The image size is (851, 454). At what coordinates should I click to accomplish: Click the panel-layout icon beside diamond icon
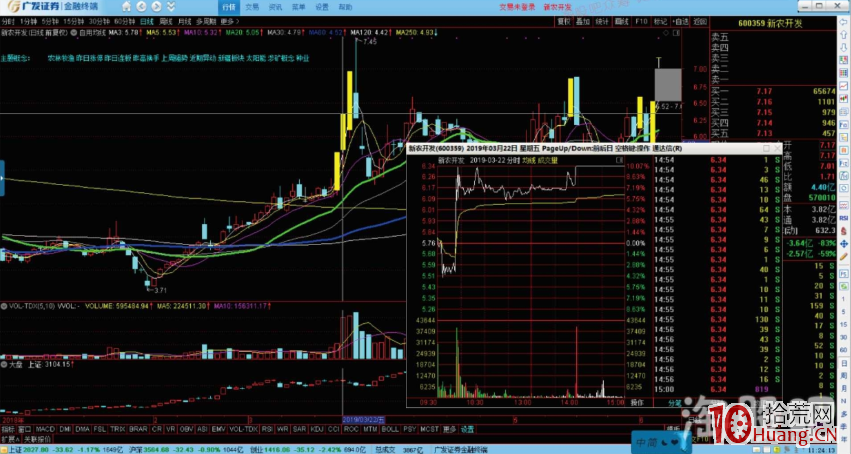point(676,33)
